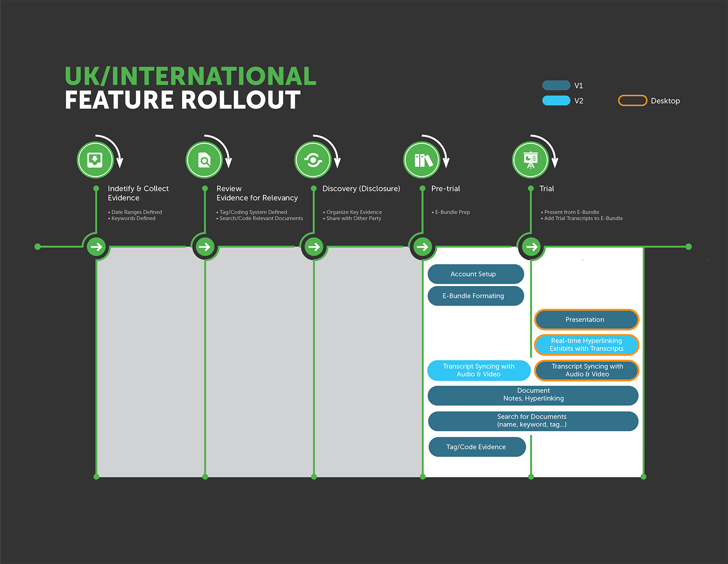The image size is (728, 564).
Task: Click the orange Desktop legend outline
Action: pyautogui.click(x=632, y=101)
